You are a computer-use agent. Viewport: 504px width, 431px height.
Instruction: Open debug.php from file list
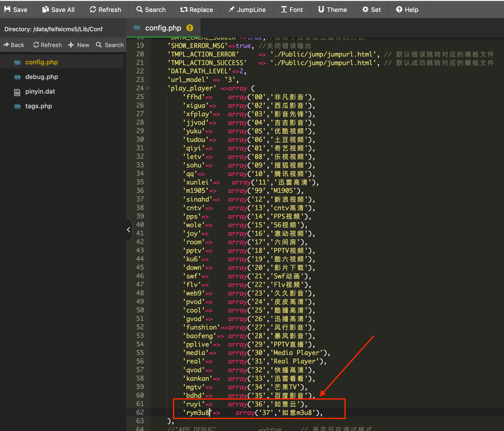[41, 77]
